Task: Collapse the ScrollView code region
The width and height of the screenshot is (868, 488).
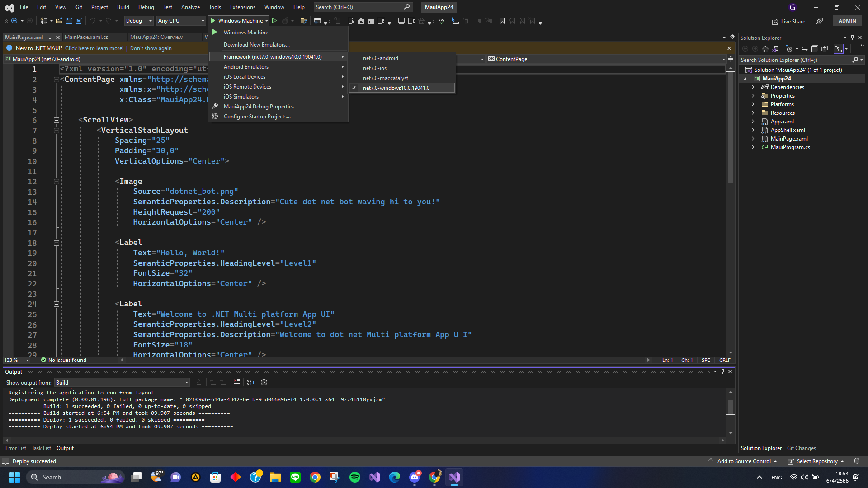Action: [57, 120]
